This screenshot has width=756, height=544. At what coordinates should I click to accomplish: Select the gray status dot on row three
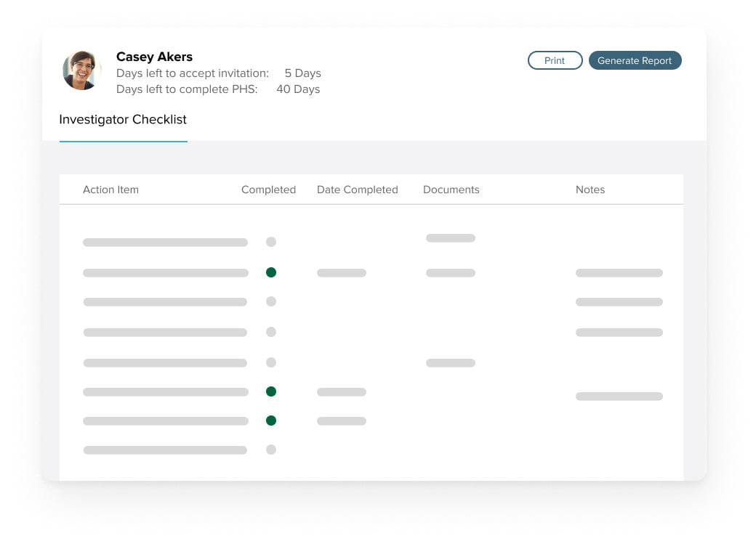point(271,301)
